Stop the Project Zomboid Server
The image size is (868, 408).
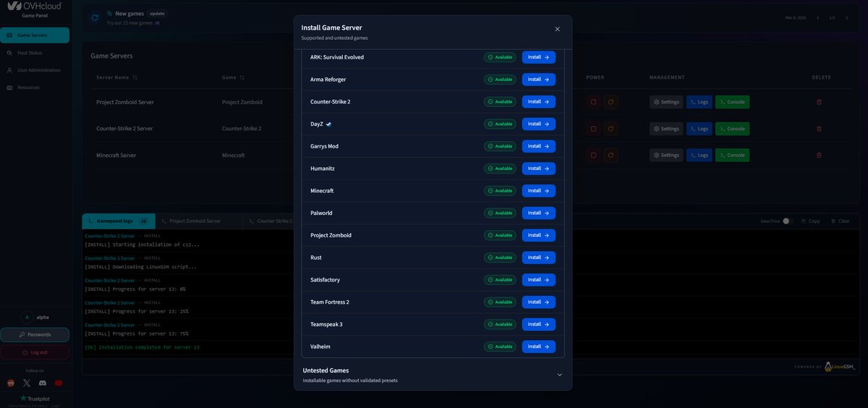[x=593, y=102]
